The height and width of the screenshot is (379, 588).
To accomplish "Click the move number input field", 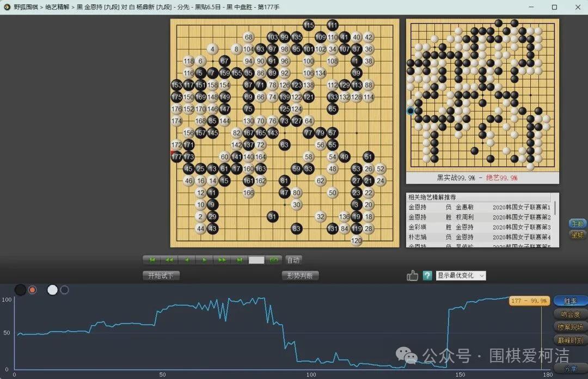I will [256, 260].
